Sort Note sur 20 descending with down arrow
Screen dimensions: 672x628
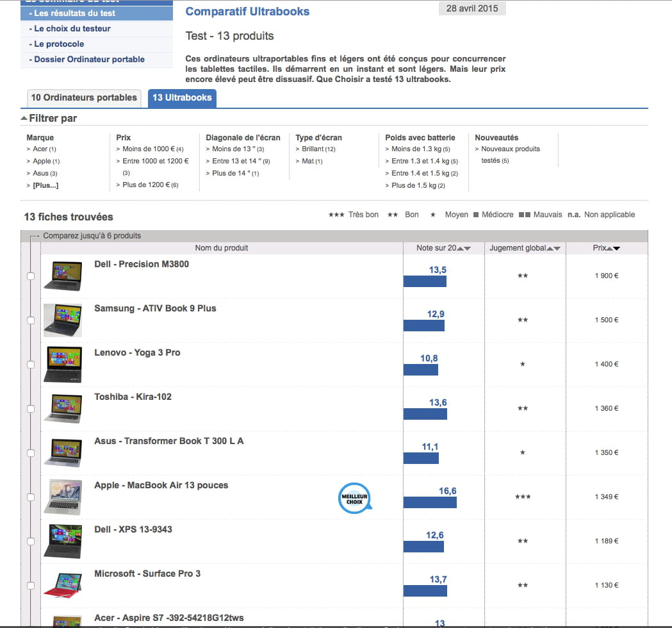(x=468, y=248)
